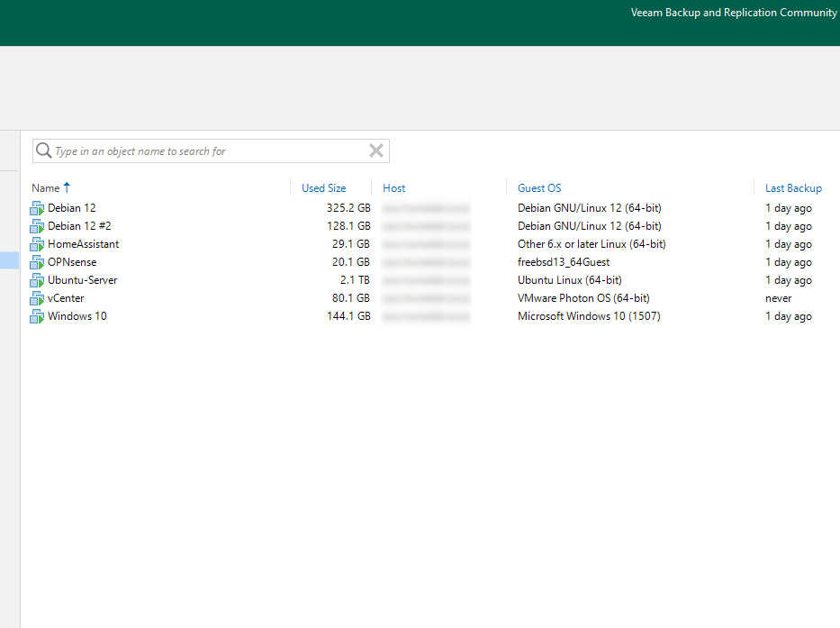Click the blurred host cell for vCenter

point(427,299)
